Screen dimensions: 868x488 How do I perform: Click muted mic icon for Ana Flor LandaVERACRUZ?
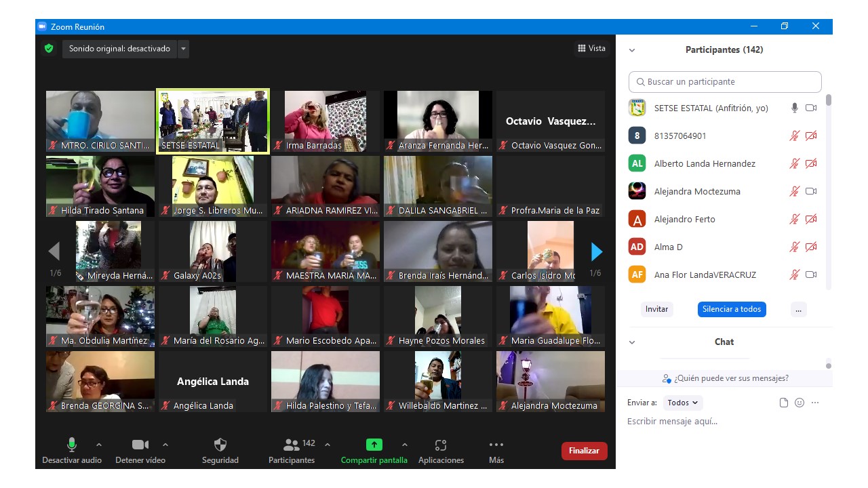[795, 274]
